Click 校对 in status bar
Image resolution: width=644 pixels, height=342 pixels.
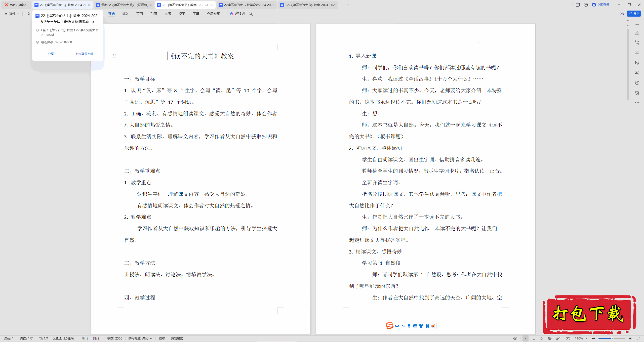pos(162,338)
